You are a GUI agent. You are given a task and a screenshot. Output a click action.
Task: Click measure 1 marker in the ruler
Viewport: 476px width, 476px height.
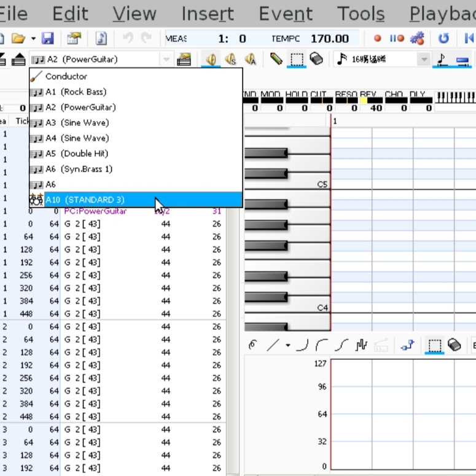[335, 122]
